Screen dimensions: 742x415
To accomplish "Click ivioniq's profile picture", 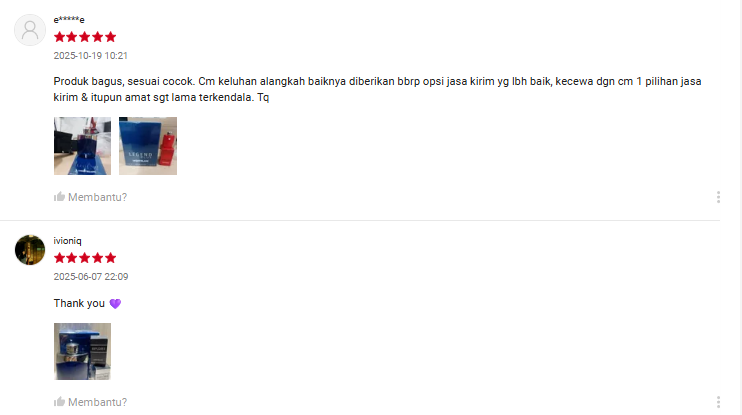I will tap(30, 250).
